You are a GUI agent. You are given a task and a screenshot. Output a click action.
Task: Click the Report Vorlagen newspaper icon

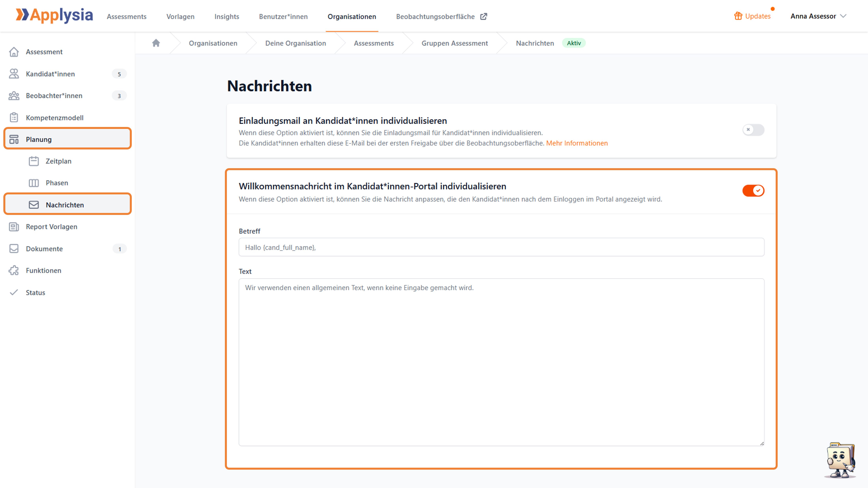click(x=14, y=227)
